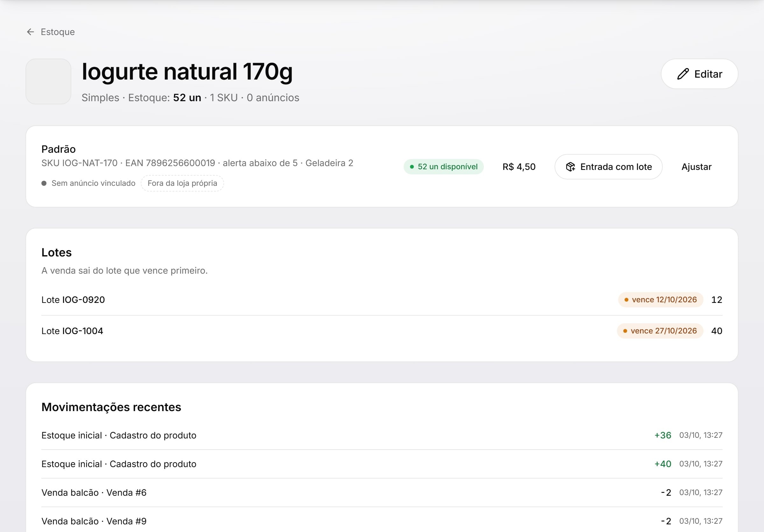Viewport: 764px width, 532px height.
Task: Click the +36 Estoque inicial movement value
Action: [662, 435]
